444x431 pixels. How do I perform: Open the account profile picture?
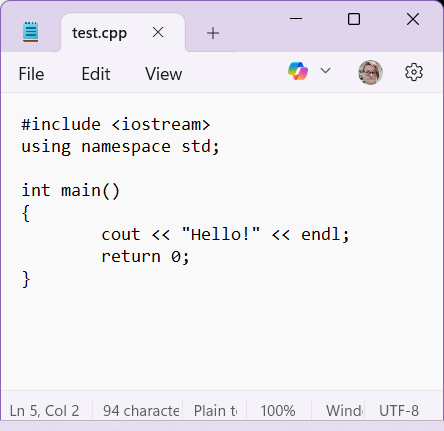coord(370,72)
